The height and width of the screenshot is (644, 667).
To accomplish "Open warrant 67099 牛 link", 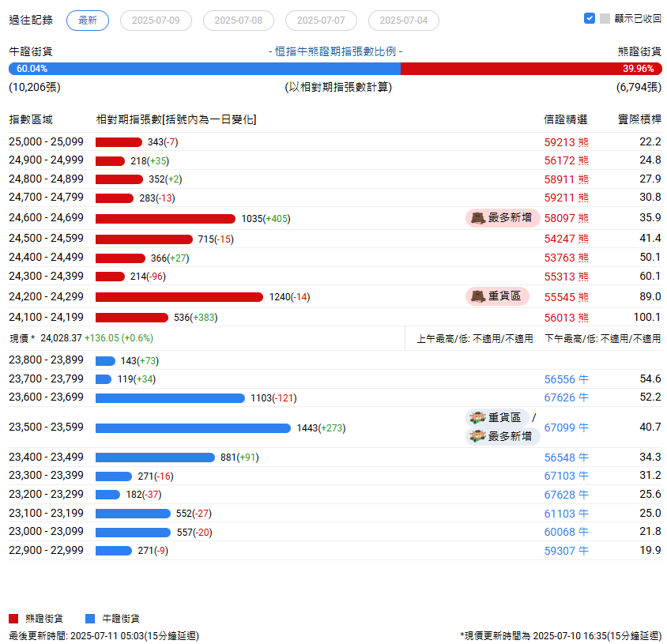I will click(x=566, y=427).
